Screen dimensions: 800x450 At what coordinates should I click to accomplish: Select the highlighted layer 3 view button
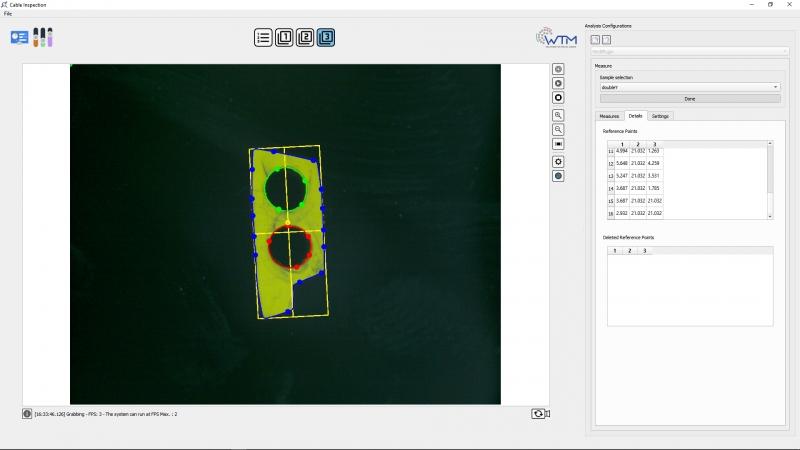326,37
